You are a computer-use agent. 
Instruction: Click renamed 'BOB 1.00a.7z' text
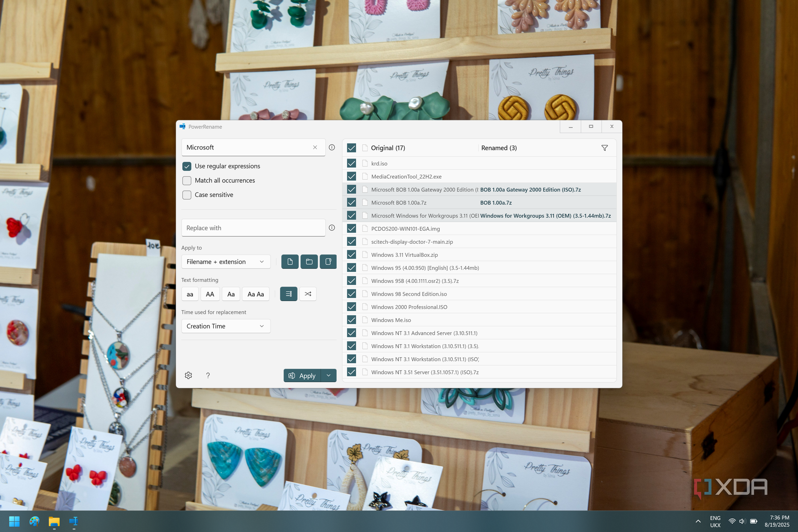tap(496, 203)
